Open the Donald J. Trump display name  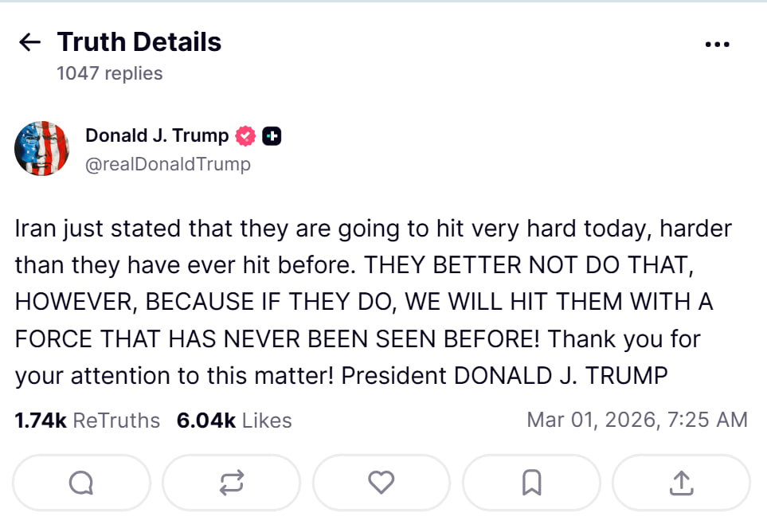157,135
